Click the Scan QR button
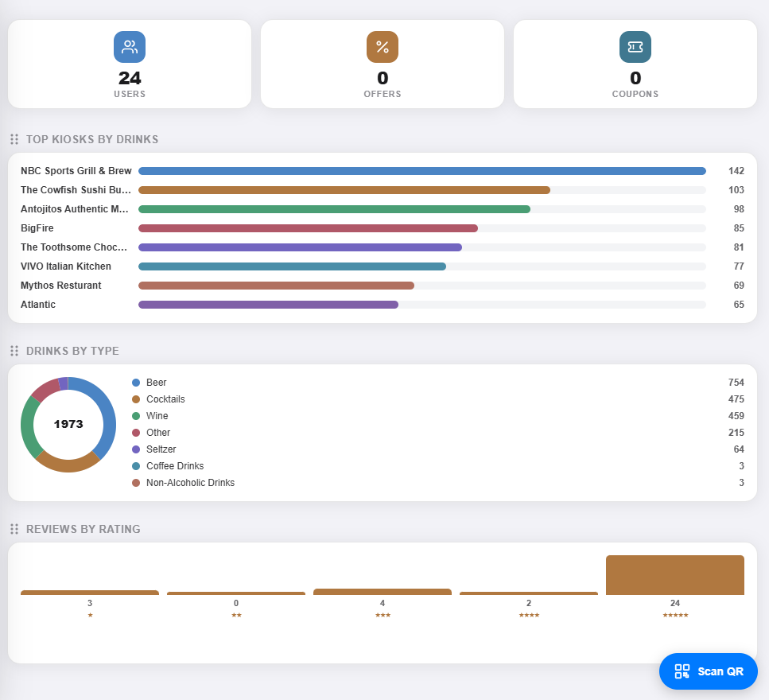 tap(709, 671)
